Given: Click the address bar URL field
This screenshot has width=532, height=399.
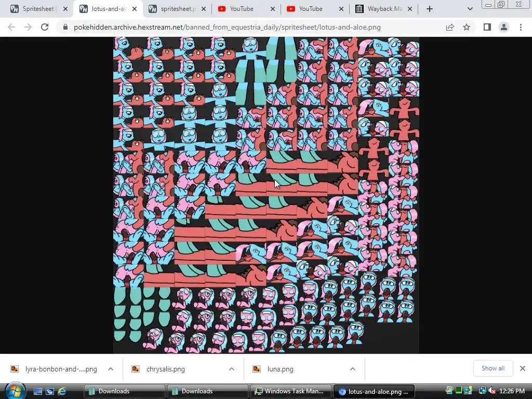Looking at the screenshot, I should [x=228, y=27].
